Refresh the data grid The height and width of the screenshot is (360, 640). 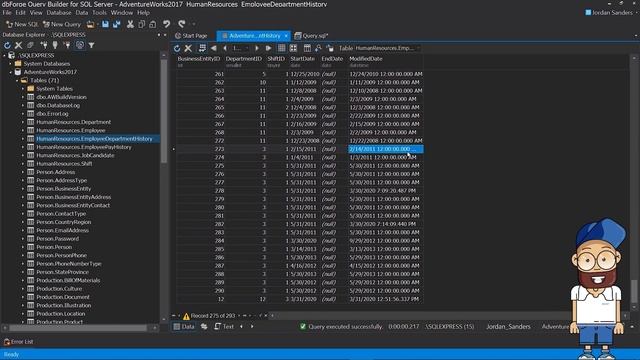(177, 48)
